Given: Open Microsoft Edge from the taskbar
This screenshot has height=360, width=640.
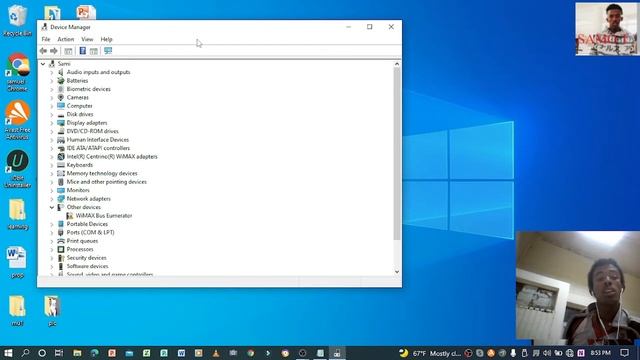Looking at the screenshot, I should (x=94, y=353).
